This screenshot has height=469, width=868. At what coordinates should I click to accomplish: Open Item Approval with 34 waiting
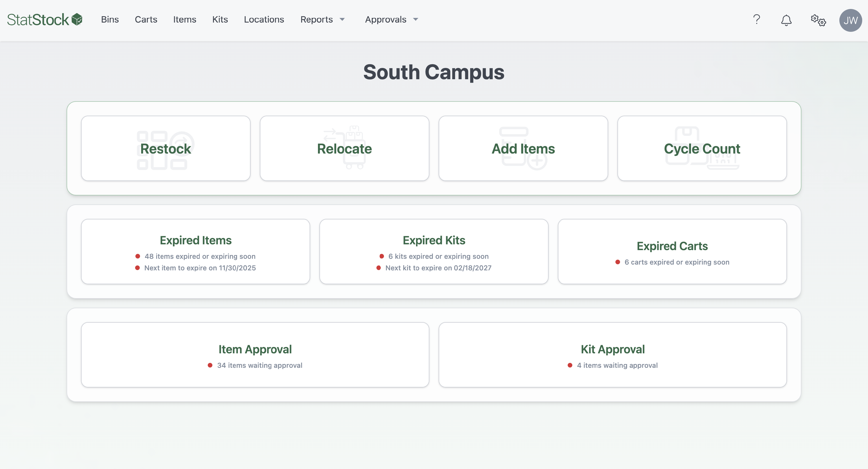tap(255, 354)
